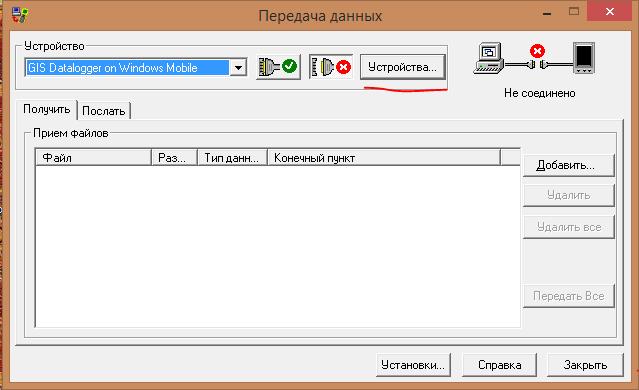
Task: Click the disconnect device icon with red cross
Action: click(331, 67)
